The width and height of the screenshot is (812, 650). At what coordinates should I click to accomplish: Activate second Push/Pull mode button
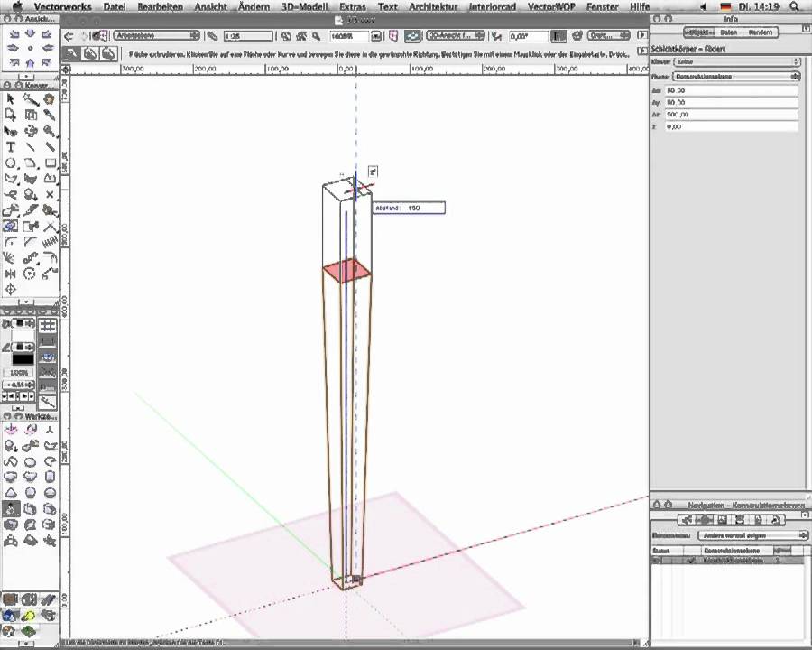(x=90, y=53)
